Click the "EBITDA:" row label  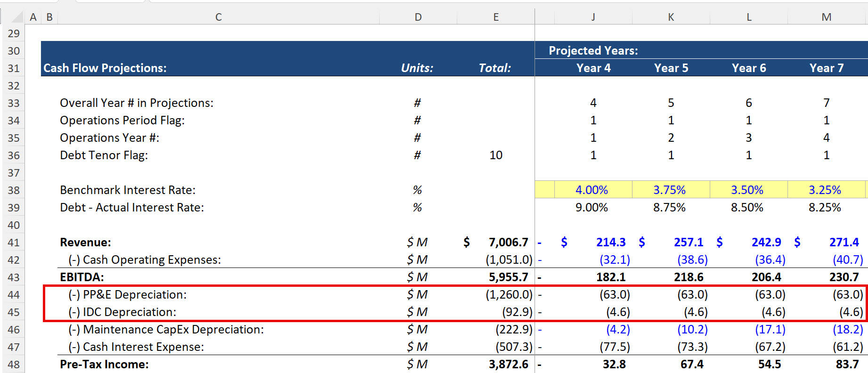pyautogui.click(x=82, y=277)
